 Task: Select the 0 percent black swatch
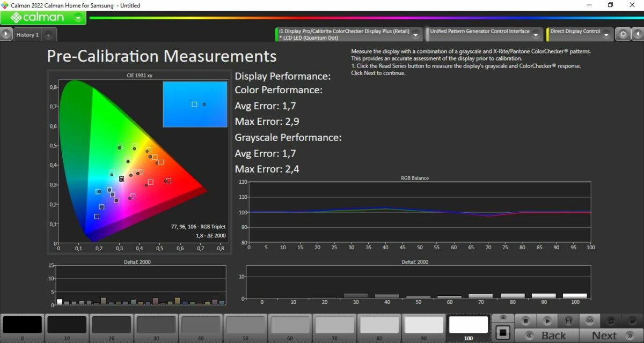[x=22, y=325]
